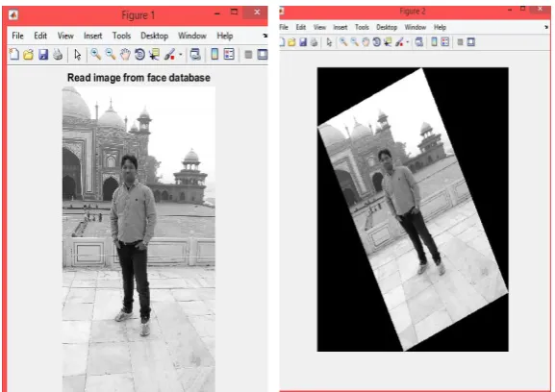Select Edit Plot arrow tool in Figure 2
Image resolution: width=555 pixels, height=392 pixels.
tap(330, 42)
